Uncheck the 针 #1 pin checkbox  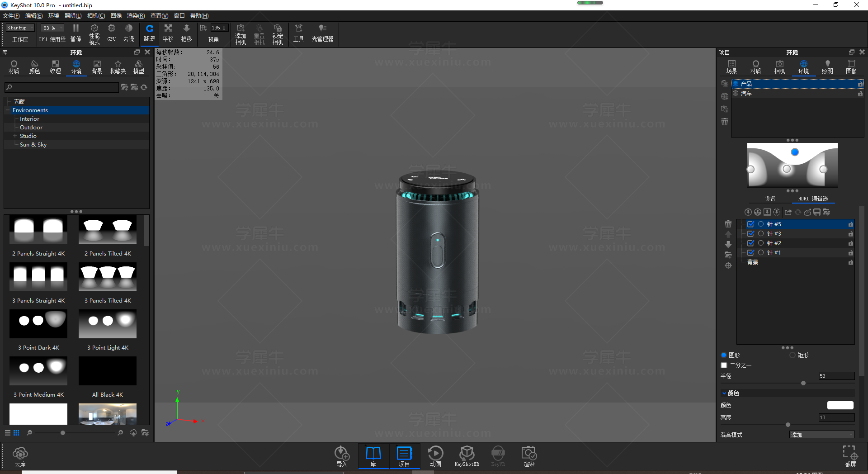750,253
